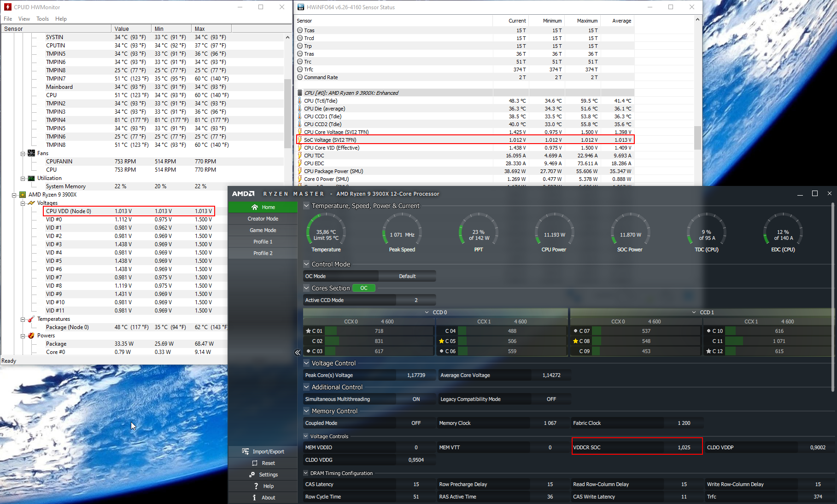Collapse the Temperature, Speed, Power & Current section
Viewport: 837px width, 504px height.
coord(306,206)
